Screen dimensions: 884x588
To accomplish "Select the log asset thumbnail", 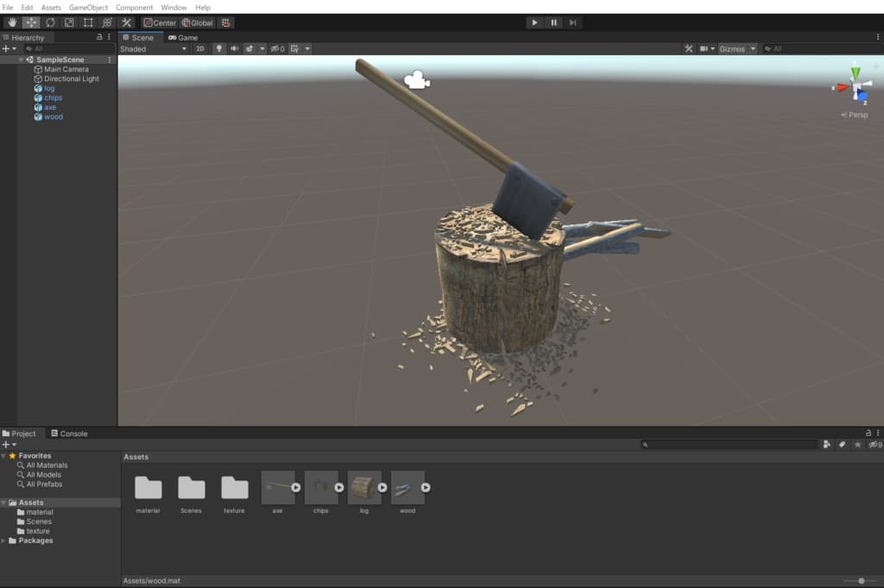I will coord(363,488).
